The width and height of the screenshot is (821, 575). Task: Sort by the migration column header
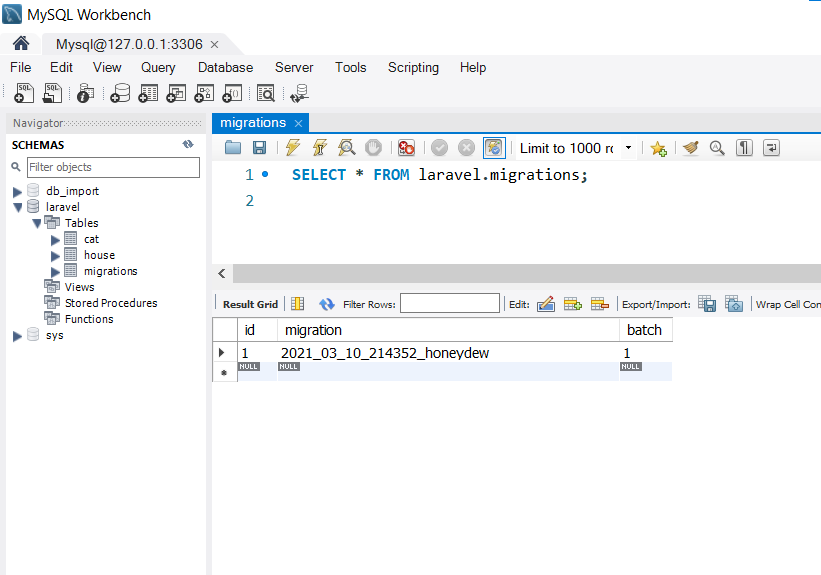click(448, 330)
